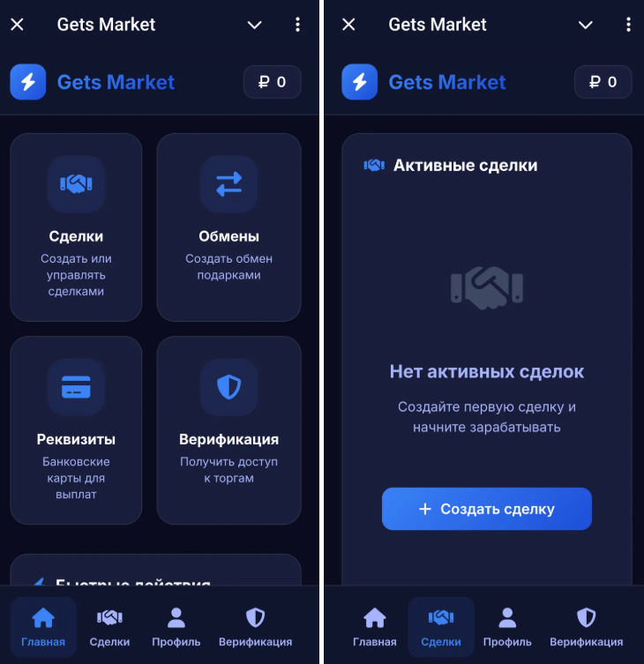Select Профиль tab in right bottom bar
Image resolution: width=644 pixels, height=664 pixels.
point(507,627)
